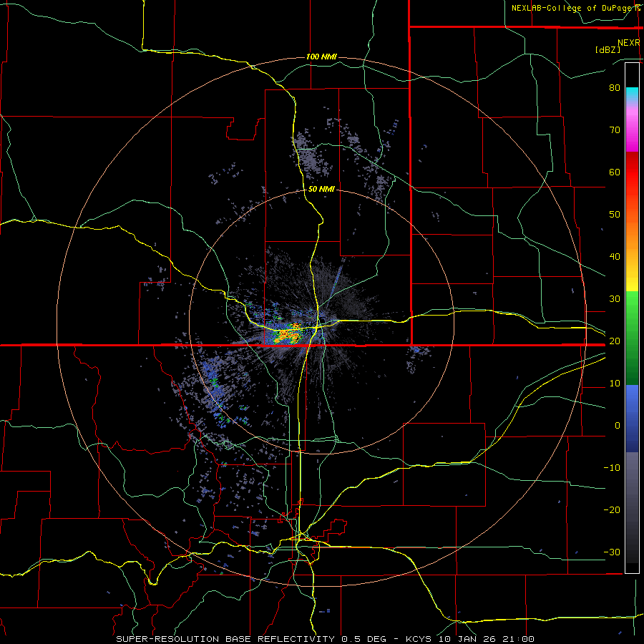Click the [dBZ] unit label
Viewport: 644px width, 644px height.
pyautogui.click(x=608, y=49)
